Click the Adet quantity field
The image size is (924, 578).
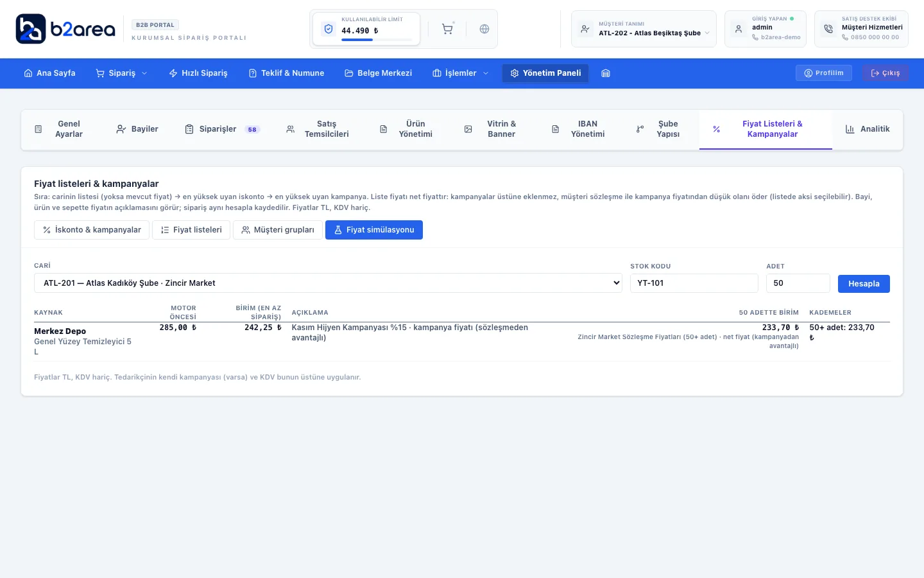coord(798,283)
